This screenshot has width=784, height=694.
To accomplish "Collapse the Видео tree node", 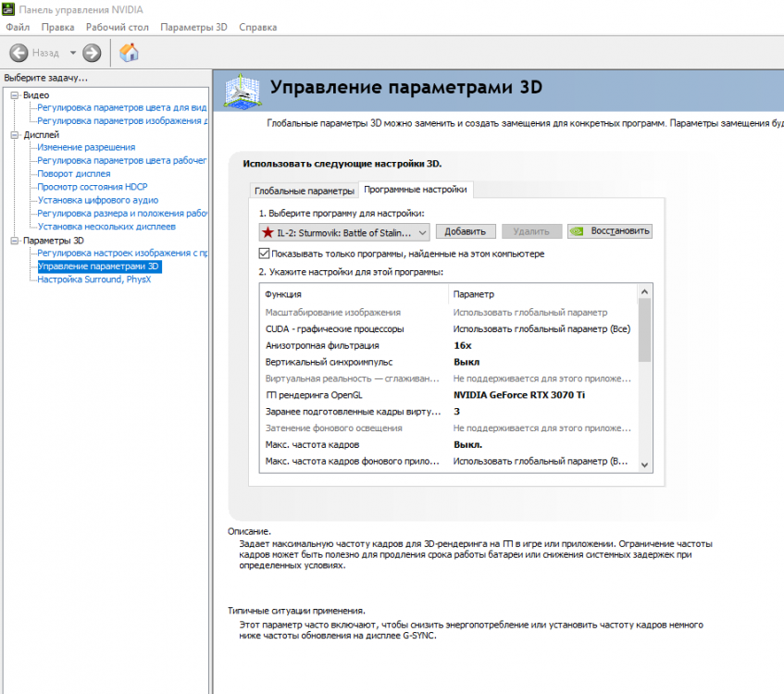I will [15, 95].
